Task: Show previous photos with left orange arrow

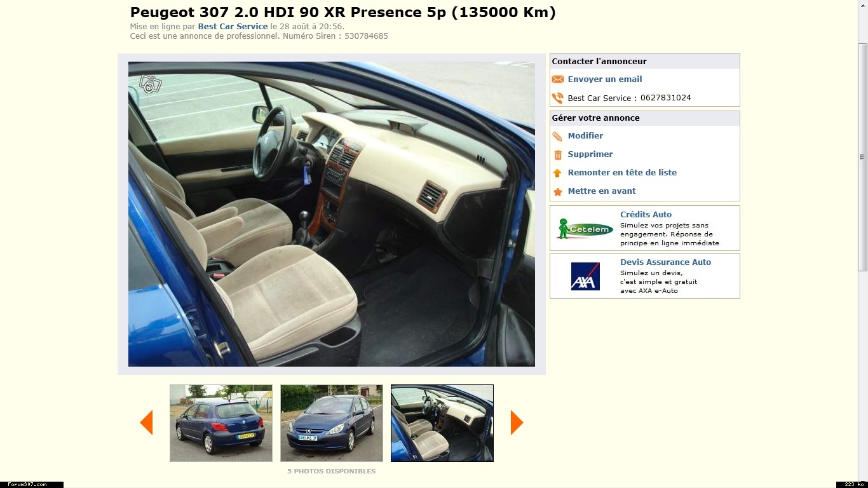Action: click(146, 423)
